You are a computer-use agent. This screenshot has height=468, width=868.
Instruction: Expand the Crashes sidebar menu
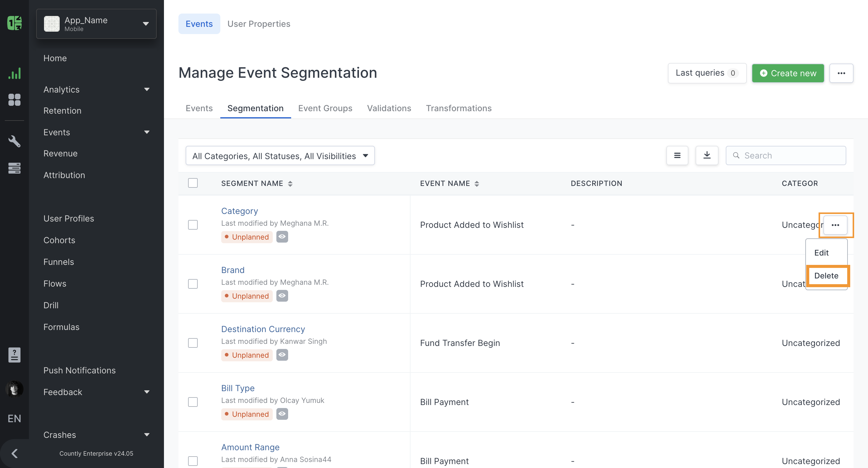coord(96,435)
